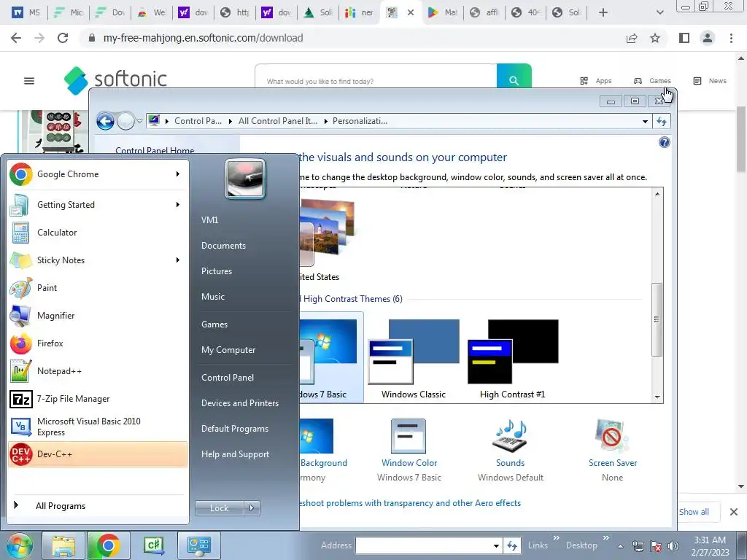Image resolution: width=747 pixels, height=560 pixels.
Task: Expand Sticky Notes submenu arrow
Action: (178, 260)
